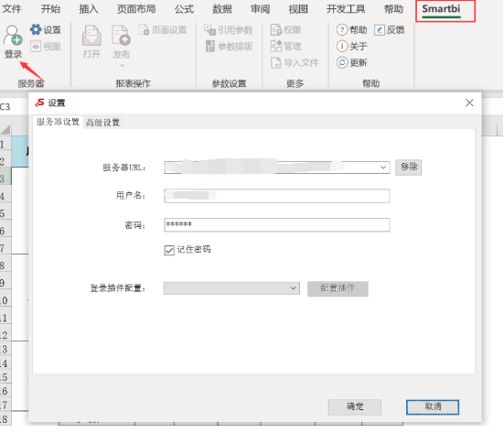504x444 pixels.
Task: Expand the 发布 dropdown arrow
Action: (122, 66)
